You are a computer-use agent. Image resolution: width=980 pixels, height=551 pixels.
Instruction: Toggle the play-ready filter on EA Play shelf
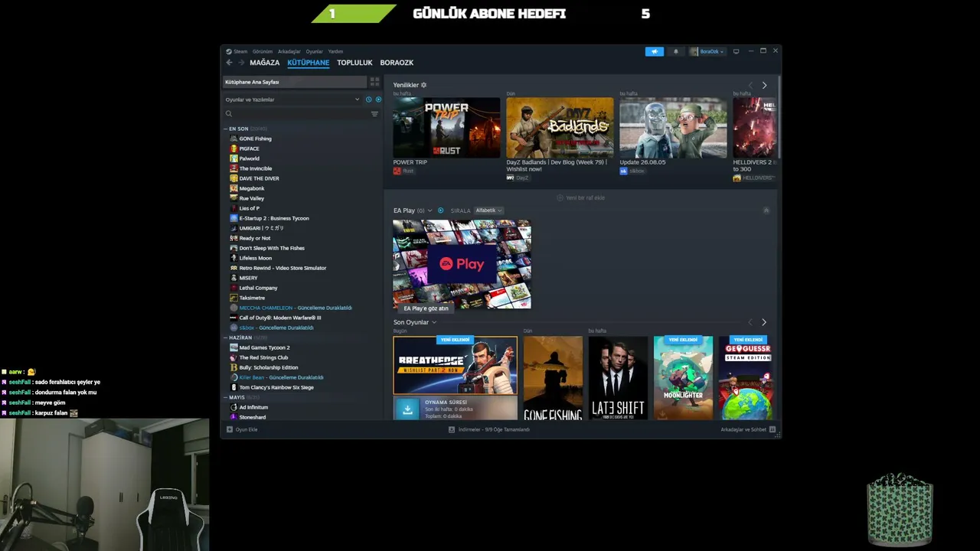(x=440, y=210)
